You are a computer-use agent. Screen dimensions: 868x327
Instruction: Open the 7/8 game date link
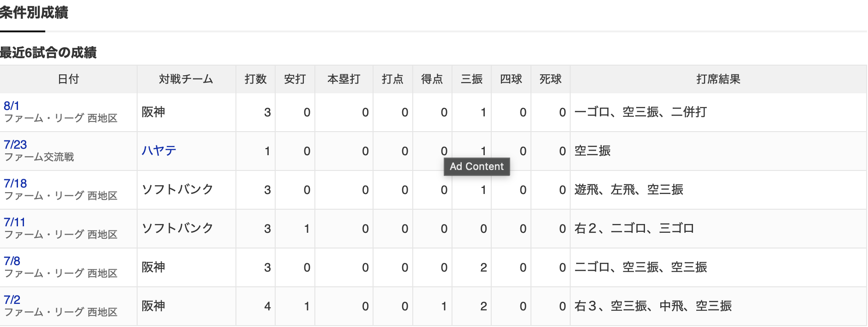tap(12, 261)
